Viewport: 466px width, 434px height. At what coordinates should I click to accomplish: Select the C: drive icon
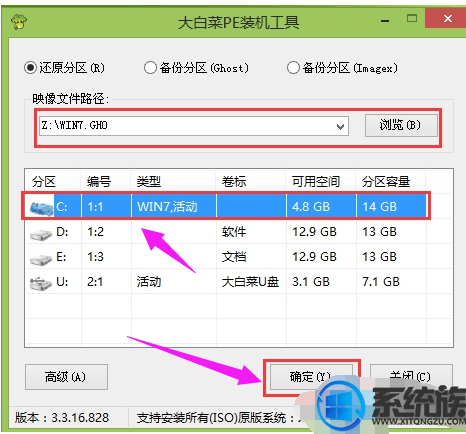click(x=41, y=208)
